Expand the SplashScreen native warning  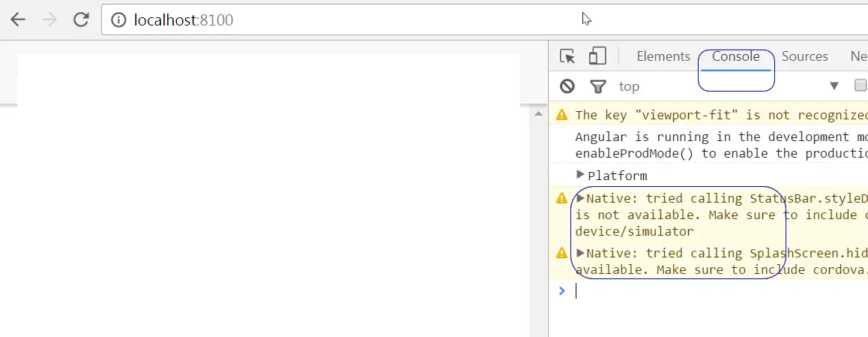[x=580, y=253]
